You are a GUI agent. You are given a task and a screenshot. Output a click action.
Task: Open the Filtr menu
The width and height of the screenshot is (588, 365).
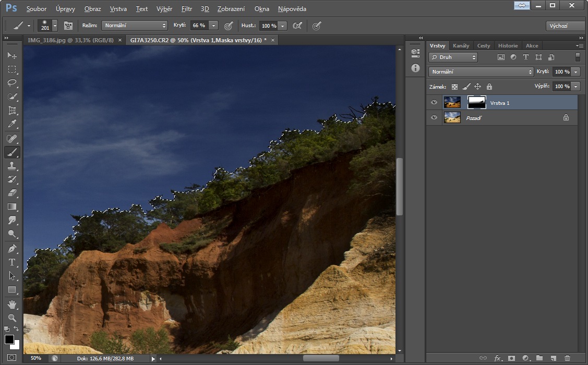186,9
